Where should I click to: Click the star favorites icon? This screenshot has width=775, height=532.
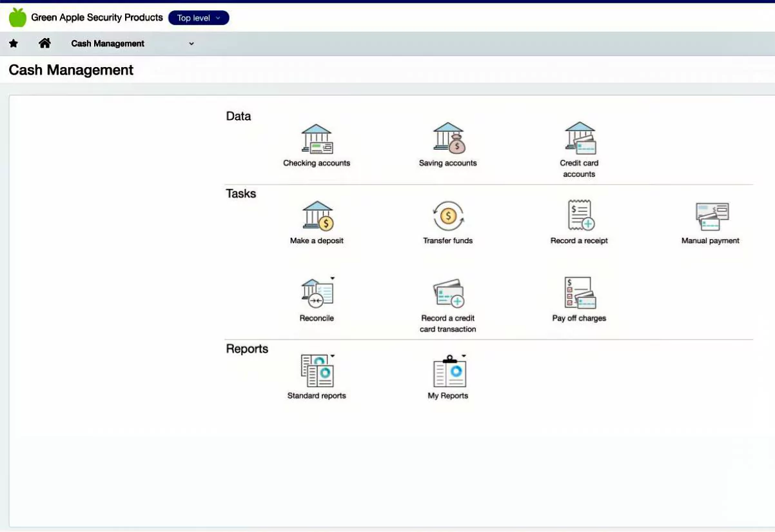14,44
